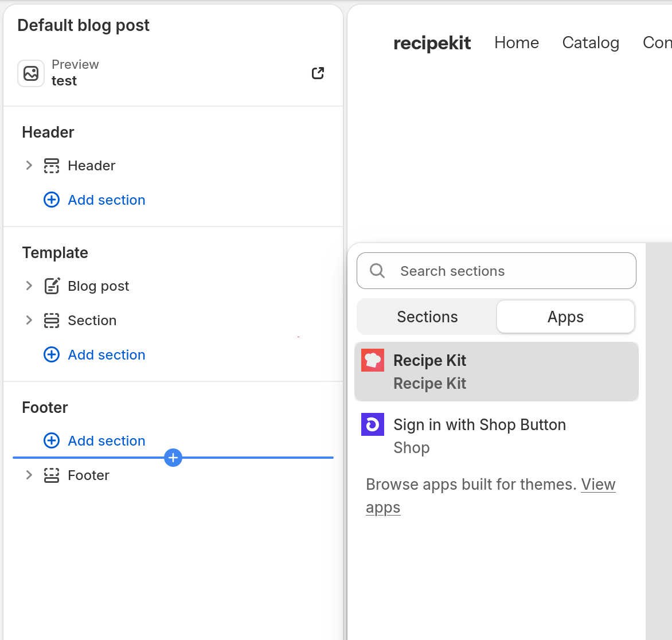Click the search magnifier icon
The height and width of the screenshot is (640, 672).
[377, 271]
